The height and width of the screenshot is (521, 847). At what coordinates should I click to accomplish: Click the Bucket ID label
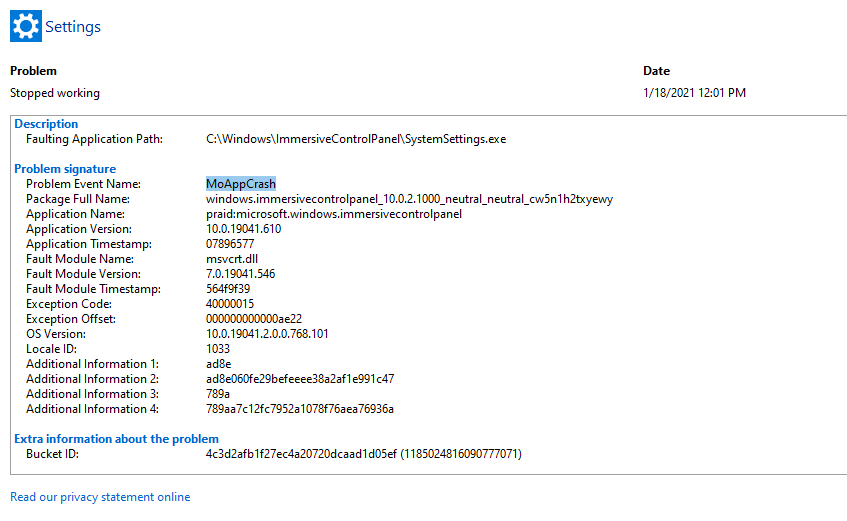(x=52, y=453)
